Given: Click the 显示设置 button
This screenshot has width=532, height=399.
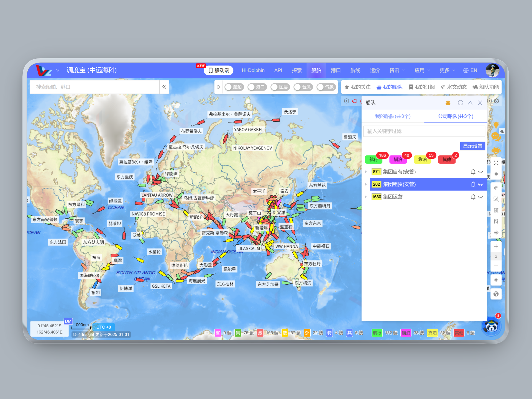Looking at the screenshot, I should click(x=472, y=146).
